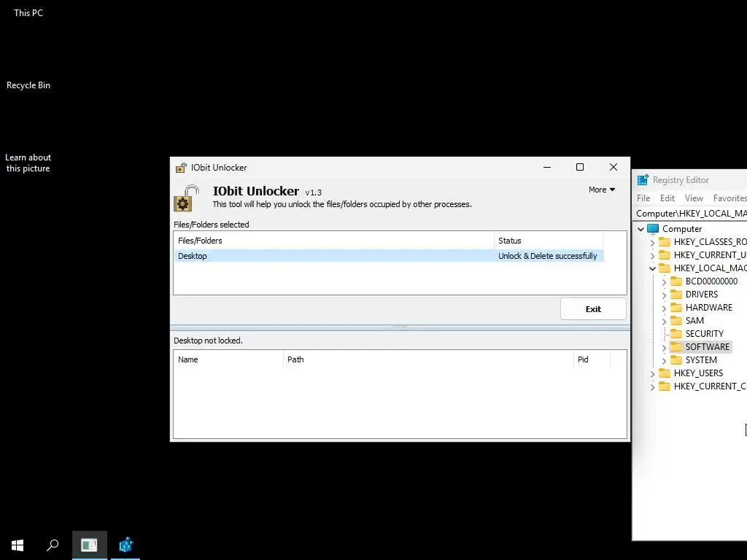
Task: Select the This PC desktop shortcut
Action: click(x=28, y=13)
